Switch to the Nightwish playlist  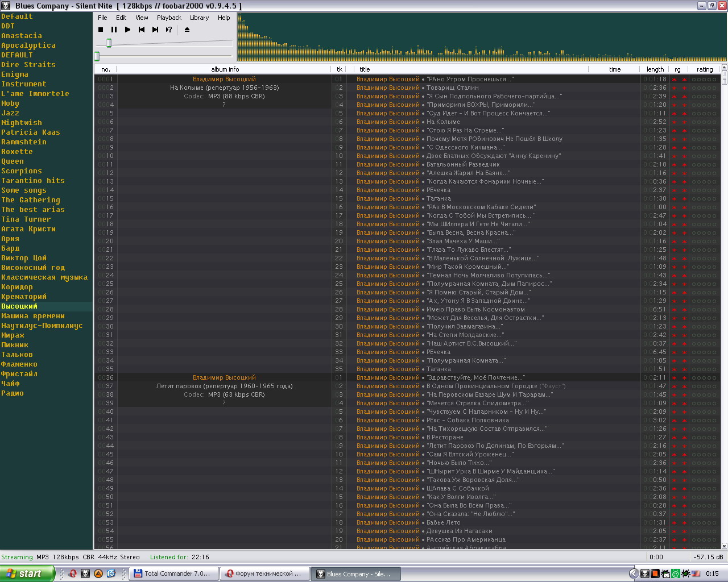22,123
